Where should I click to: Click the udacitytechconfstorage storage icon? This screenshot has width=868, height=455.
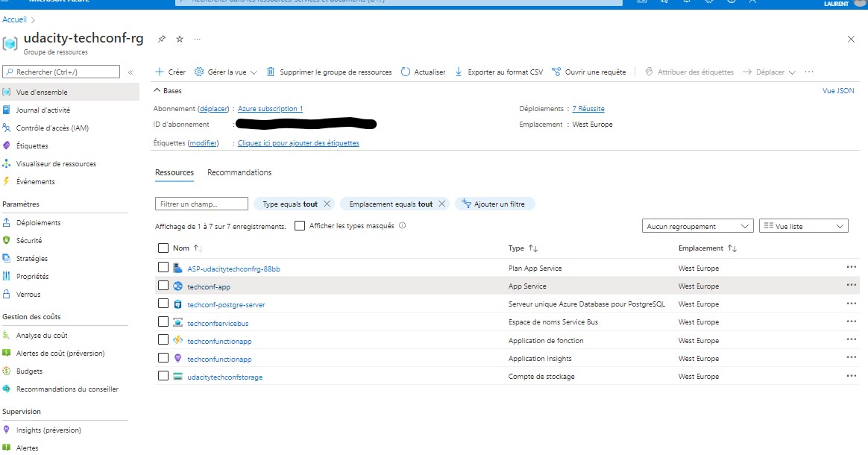click(x=177, y=377)
